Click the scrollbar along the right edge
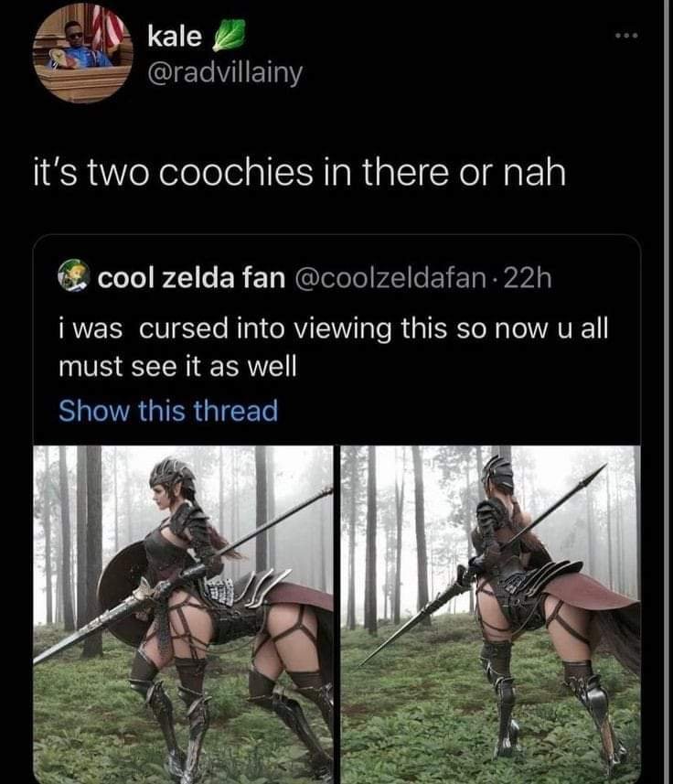 point(667,392)
